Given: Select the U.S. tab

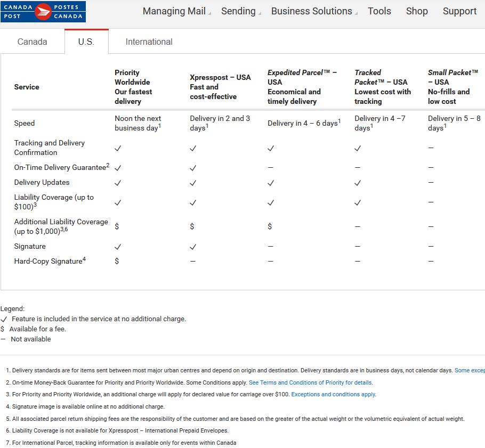Looking at the screenshot, I should [86, 42].
